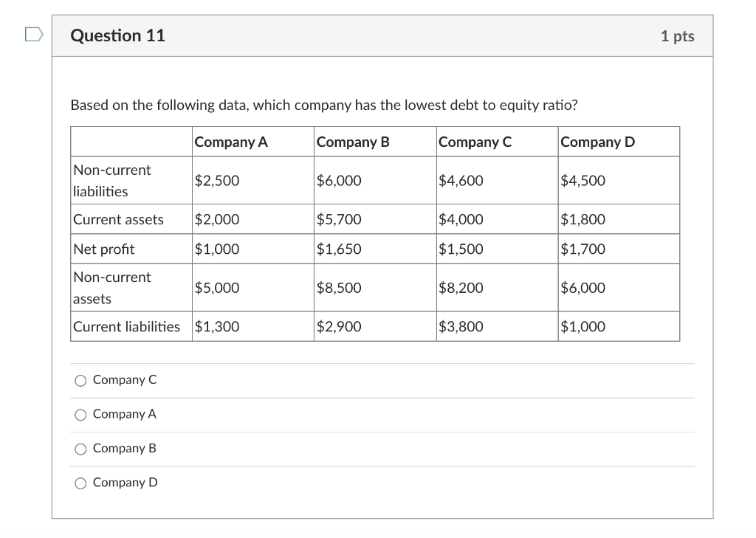756x538 pixels.
Task: Select the Company A radio button
Action: point(81,414)
